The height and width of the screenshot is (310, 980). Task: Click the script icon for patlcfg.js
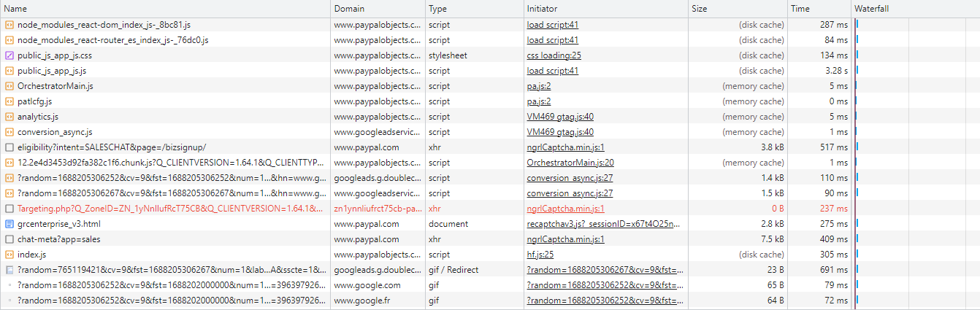[x=9, y=101]
